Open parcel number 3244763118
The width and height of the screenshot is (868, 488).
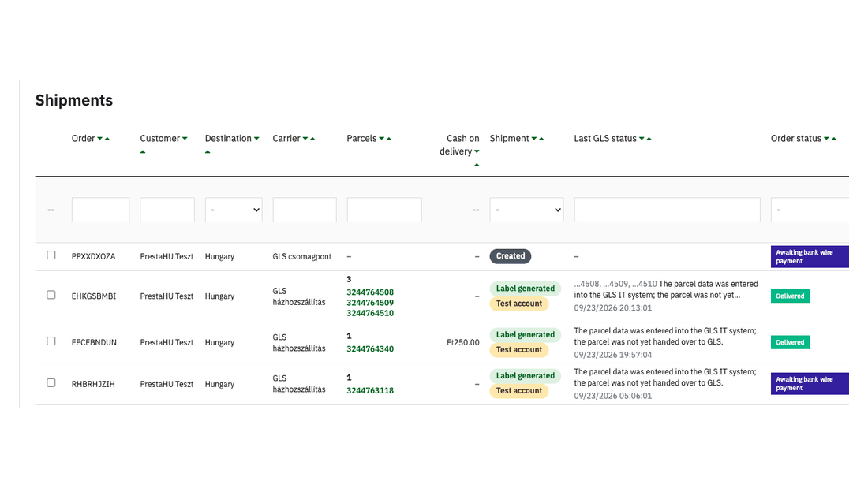click(x=370, y=390)
